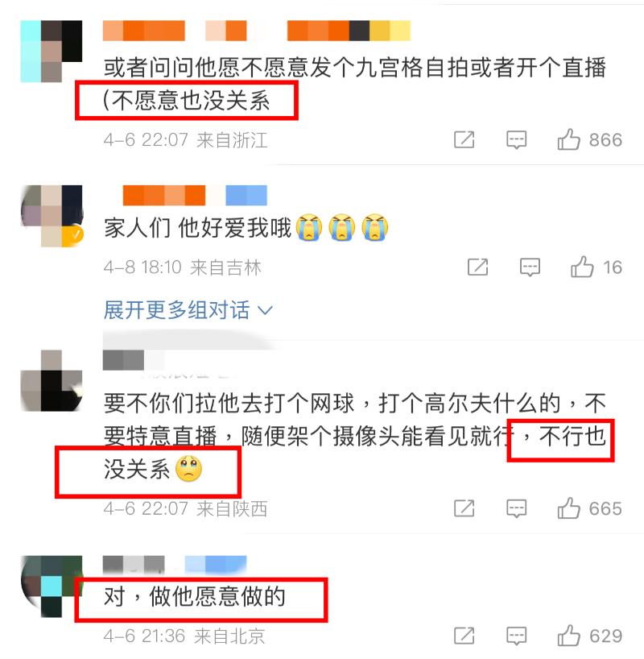Image resolution: width=644 pixels, height=659 pixels.
Task: Open reply box for 吉林 comment
Action: coord(530,267)
